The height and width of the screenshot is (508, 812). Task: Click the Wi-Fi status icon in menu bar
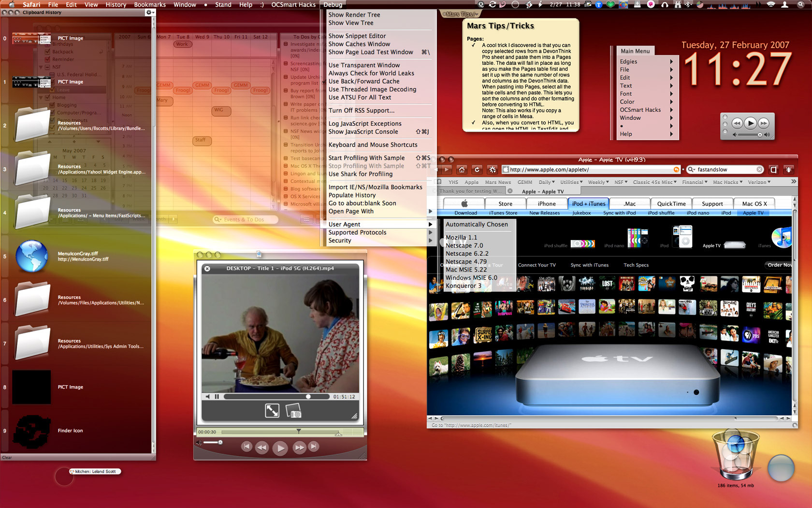point(771,4)
